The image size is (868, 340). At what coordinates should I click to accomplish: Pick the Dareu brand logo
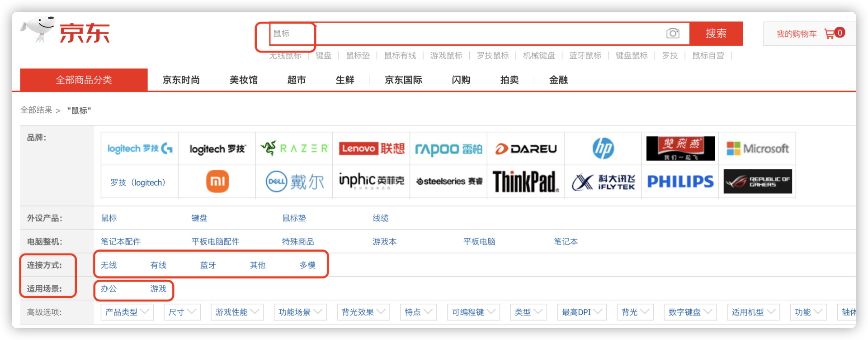526,148
